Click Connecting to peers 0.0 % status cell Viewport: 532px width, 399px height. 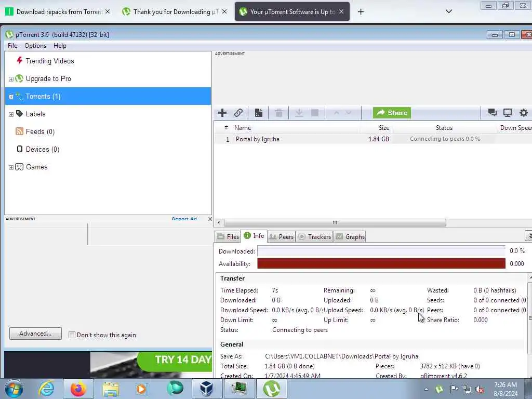[x=445, y=139]
